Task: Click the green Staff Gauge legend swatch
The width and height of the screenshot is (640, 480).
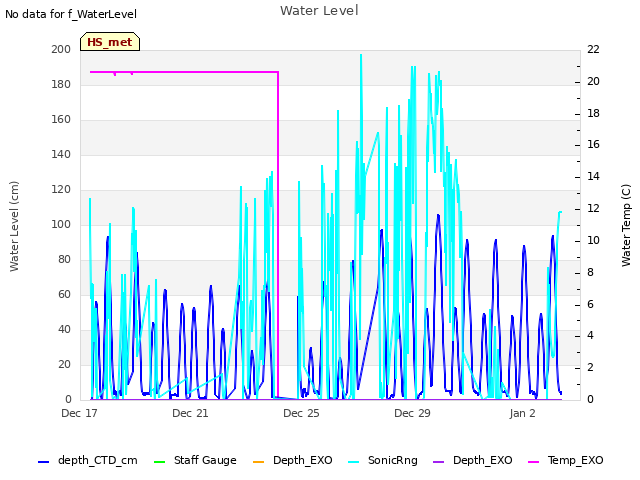Action: pyautogui.click(x=160, y=462)
